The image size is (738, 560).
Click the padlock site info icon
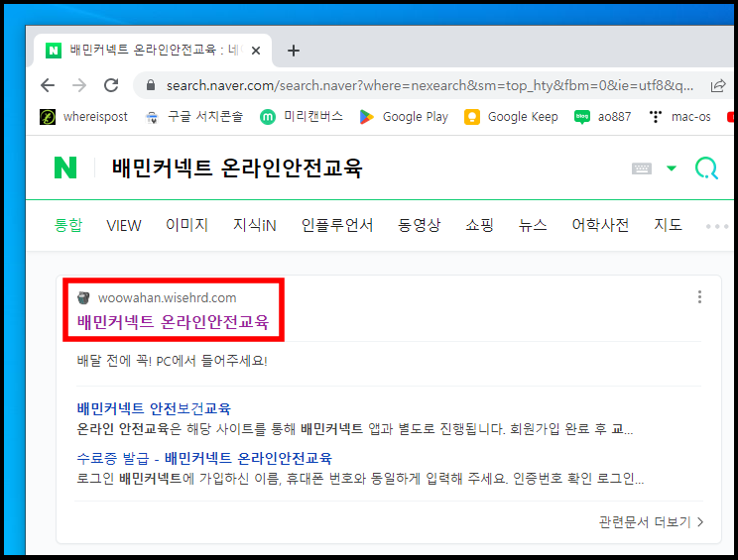pyautogui.click(x=151, y=85)
